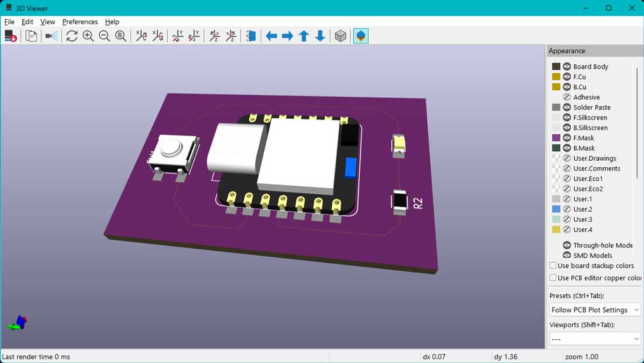Viewport: 644px width, 363px height.
Task: Hide the B.Silkscreen layer
Action: click(x=567, y=128)
